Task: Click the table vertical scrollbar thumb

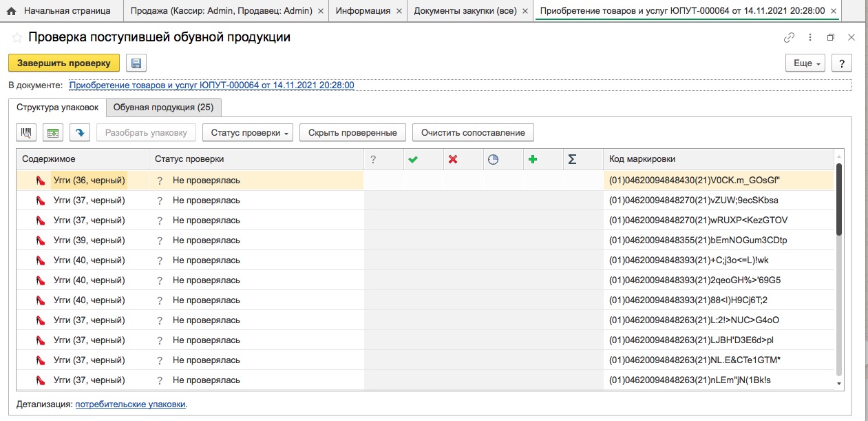Action: pos(838,200)
